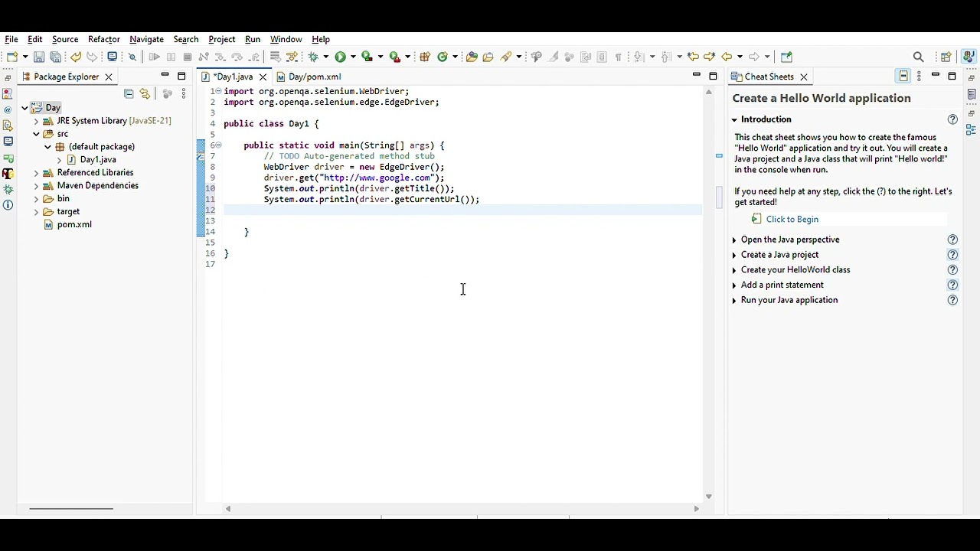Image resolution: width=980 pixels, height=551 pixels.
Task: Select pom.xml in Package Explorer
Action: (74, 224)
